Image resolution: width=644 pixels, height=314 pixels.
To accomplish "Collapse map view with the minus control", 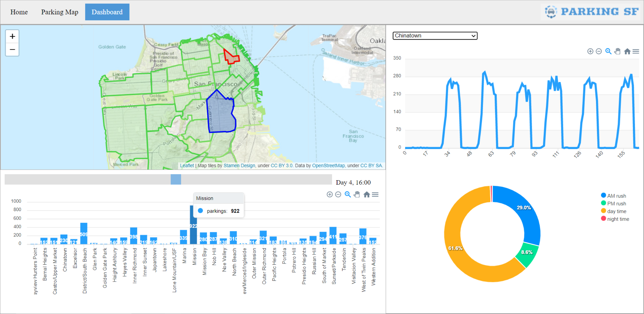I will pos(12,49).
